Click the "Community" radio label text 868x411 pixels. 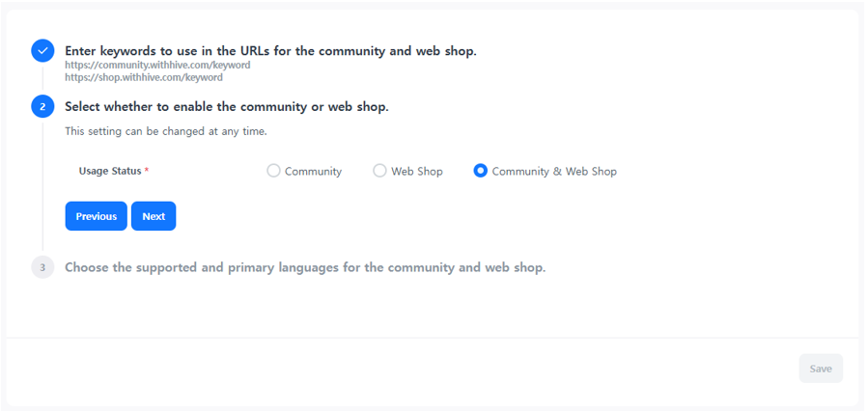[313, 172]
